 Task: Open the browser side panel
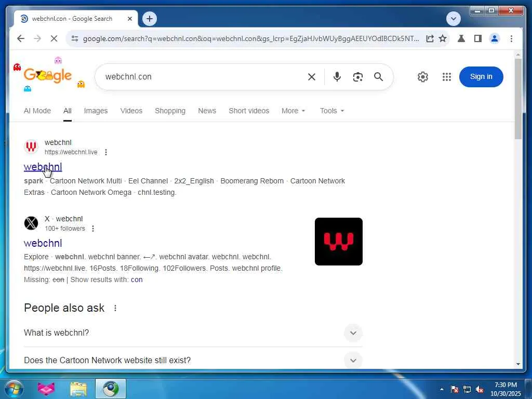pos(478,38)
